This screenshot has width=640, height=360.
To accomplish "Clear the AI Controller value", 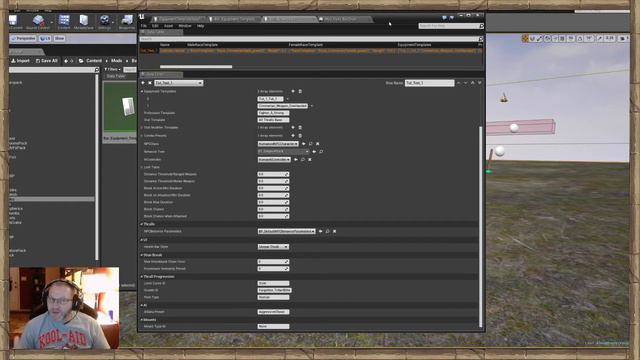I will (x=310, y=160).
